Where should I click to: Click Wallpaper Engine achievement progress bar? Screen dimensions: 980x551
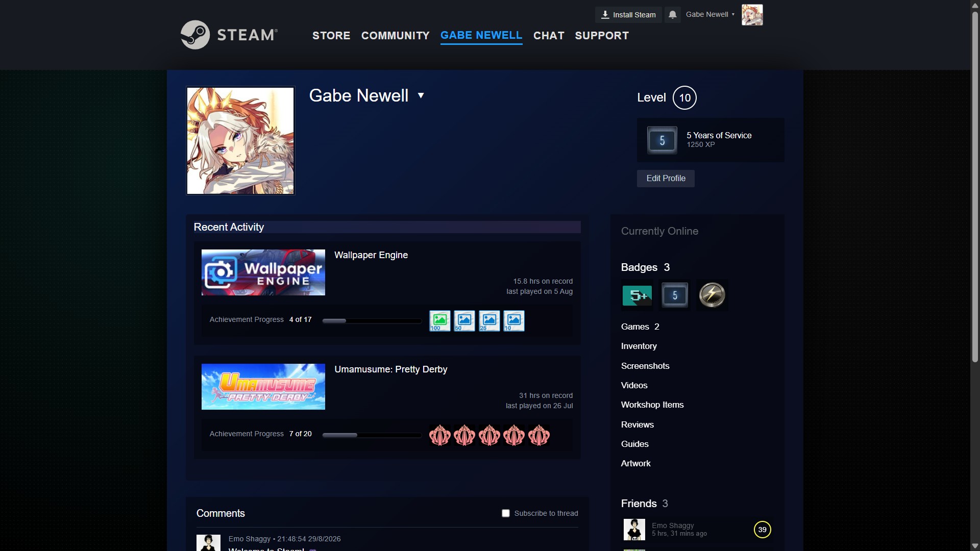[372, 321]
